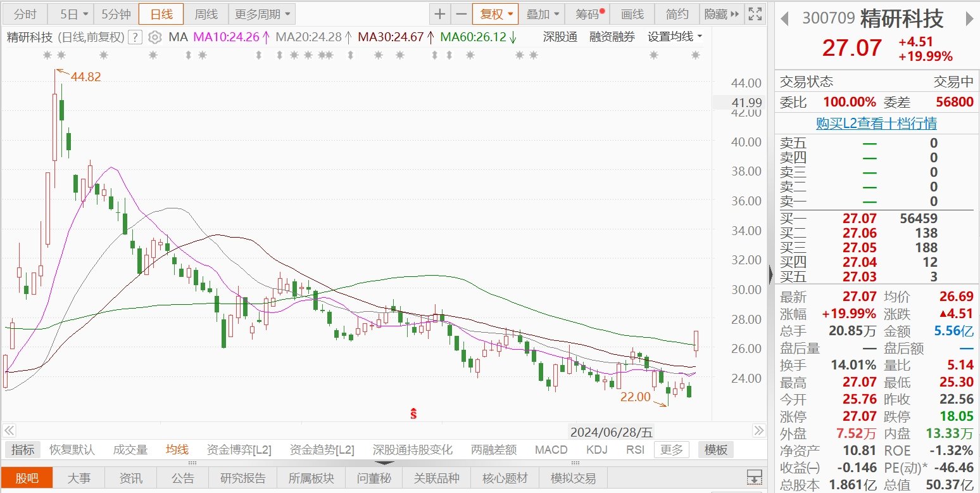Go to next stock with right arrow
980x493 pixels.
pyautogui.click(x=969, y=19)
